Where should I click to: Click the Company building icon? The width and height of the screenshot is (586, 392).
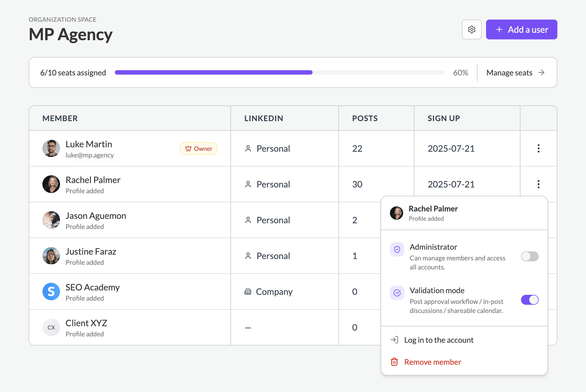(248, 292)
